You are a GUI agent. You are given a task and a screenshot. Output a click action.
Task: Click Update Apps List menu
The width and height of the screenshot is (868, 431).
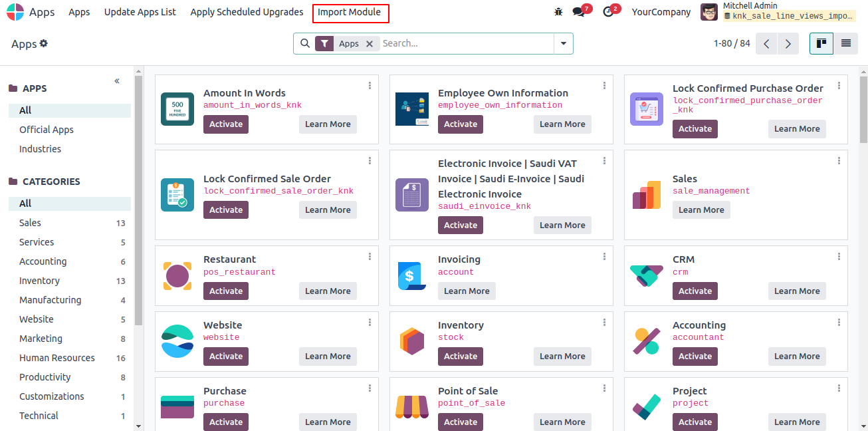(x=140, y=12)
